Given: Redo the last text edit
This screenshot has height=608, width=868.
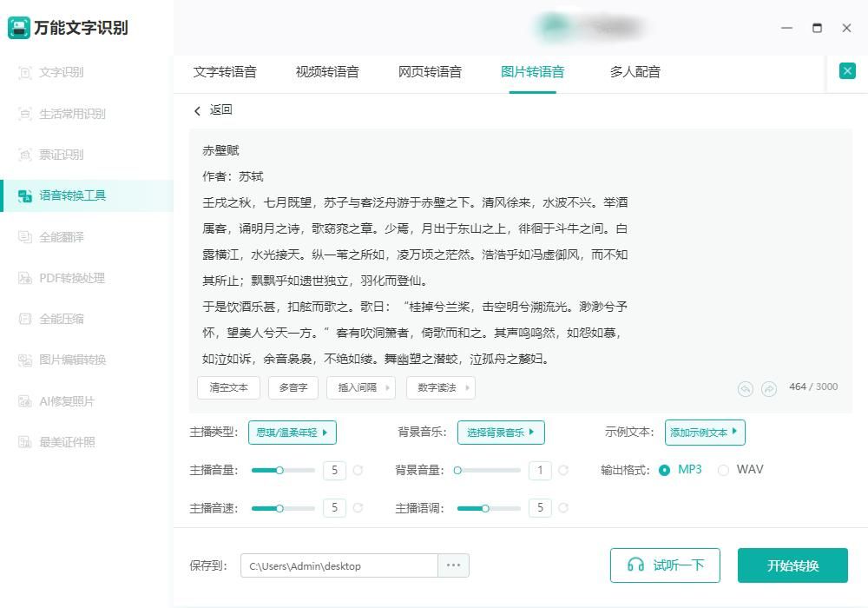Looking at the screenshot, I should coord(768,390).
